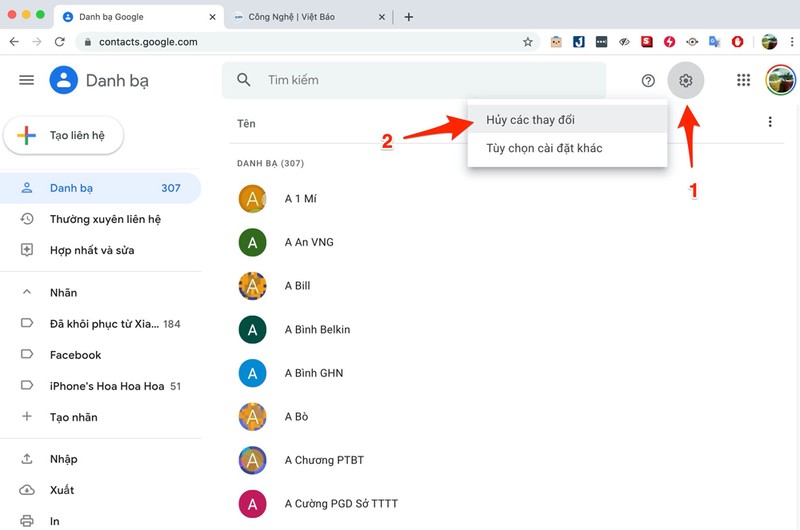This screenshot has width=800, height=530.
Task: Bookmark this page with star icon
Action: 528,42
